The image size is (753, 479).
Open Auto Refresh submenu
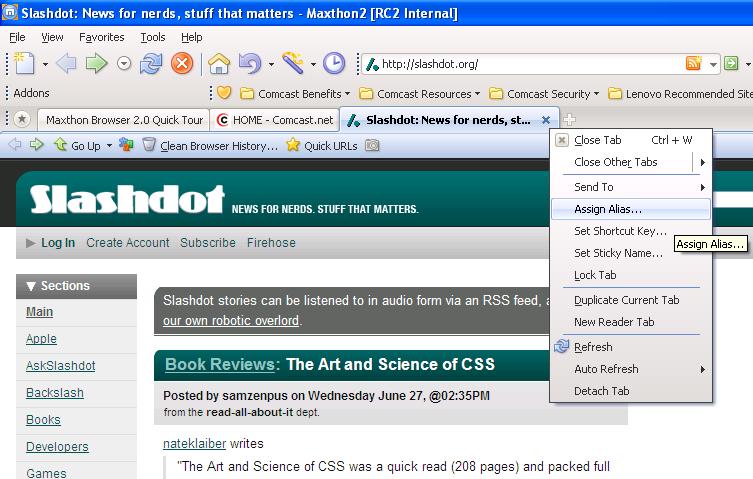click(x=631, y=369)
